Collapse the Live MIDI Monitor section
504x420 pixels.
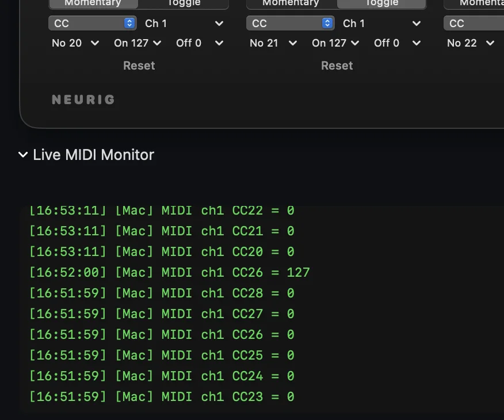point(23,155)
